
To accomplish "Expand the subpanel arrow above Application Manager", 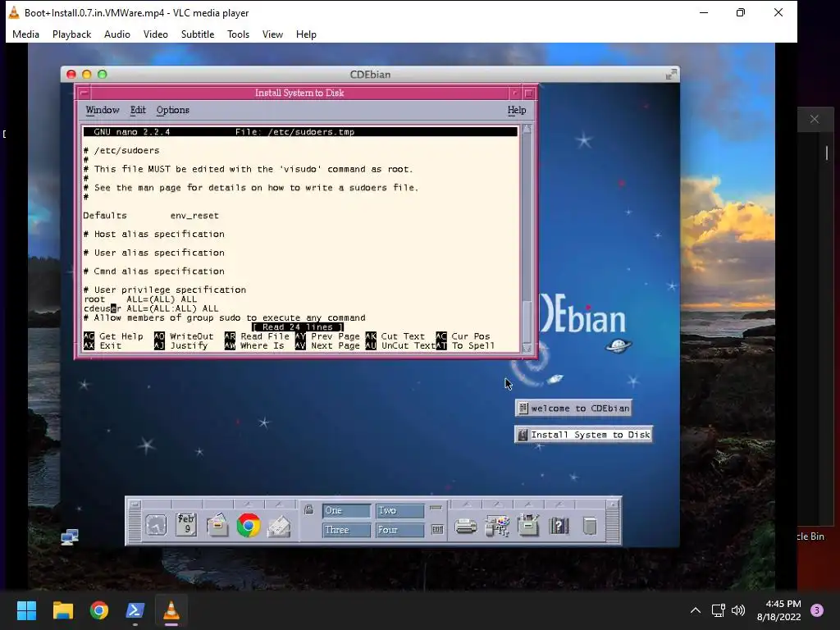I will 528,504.
